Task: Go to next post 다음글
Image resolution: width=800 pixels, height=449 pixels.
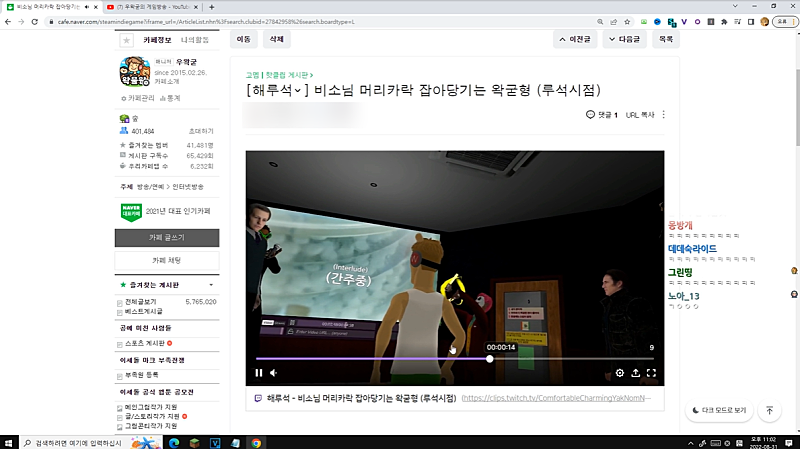Action: pyautogui.click(x=624, y=40)
